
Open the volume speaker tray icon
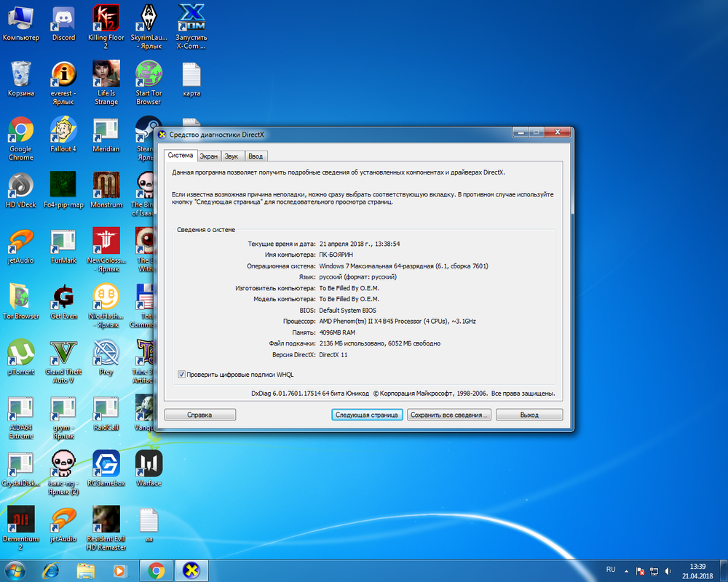click(668, 571)
